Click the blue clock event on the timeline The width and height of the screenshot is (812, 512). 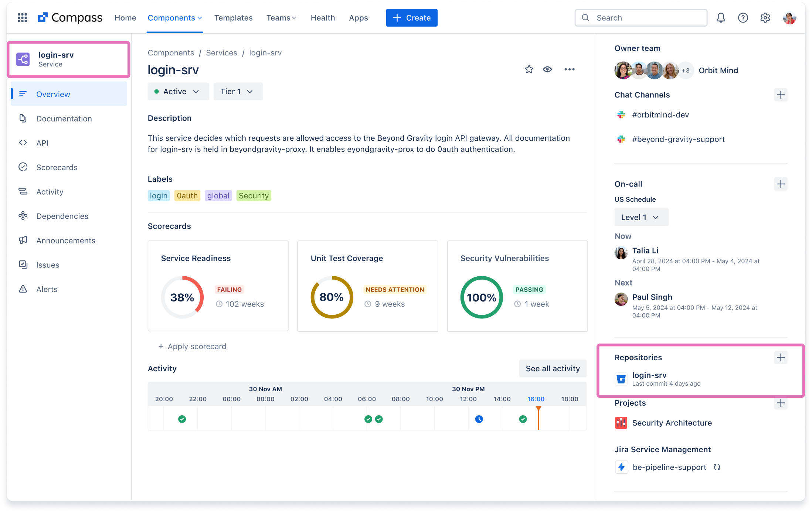(479, 419)
